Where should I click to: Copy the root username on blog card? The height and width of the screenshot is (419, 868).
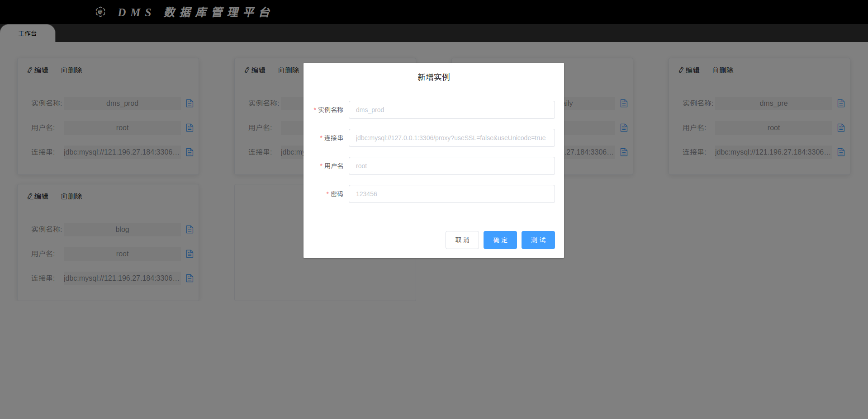(190, 254)
